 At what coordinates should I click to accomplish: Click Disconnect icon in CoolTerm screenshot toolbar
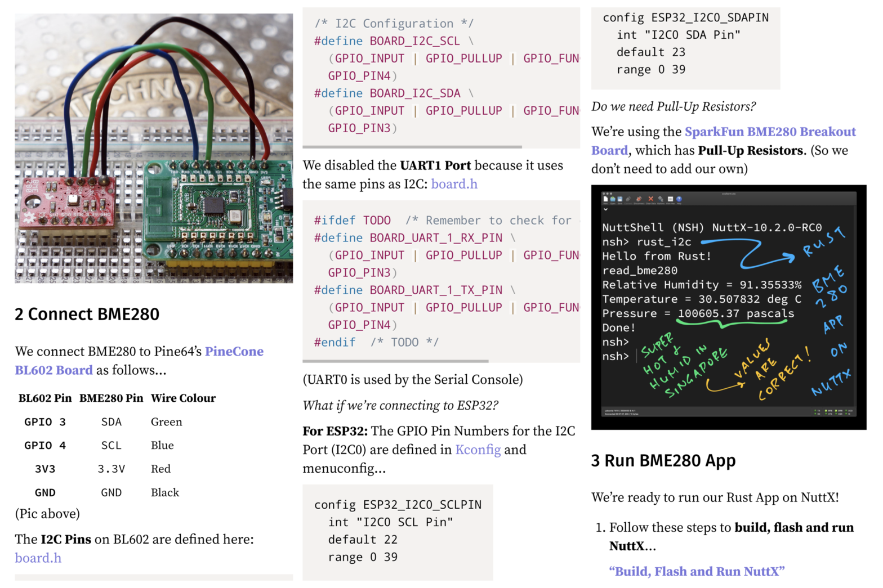[639, 199]
